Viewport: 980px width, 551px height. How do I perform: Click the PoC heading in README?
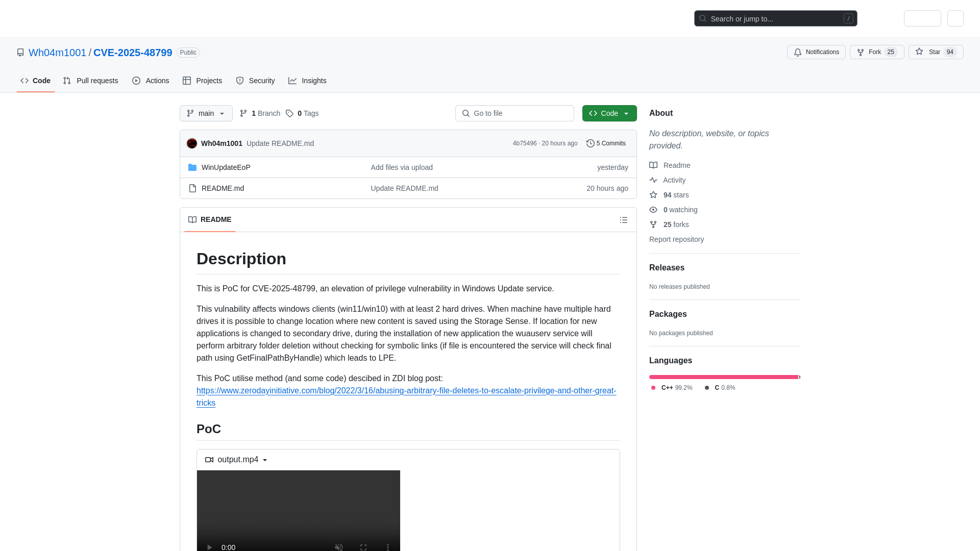(x=209, y=429)
